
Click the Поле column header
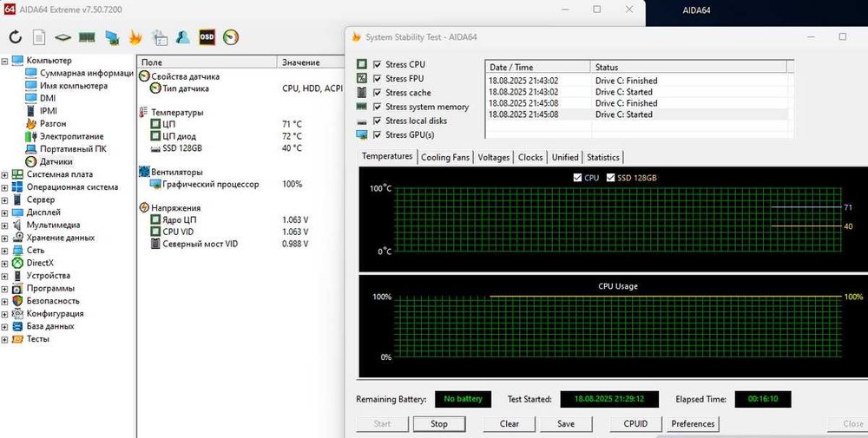207,62
